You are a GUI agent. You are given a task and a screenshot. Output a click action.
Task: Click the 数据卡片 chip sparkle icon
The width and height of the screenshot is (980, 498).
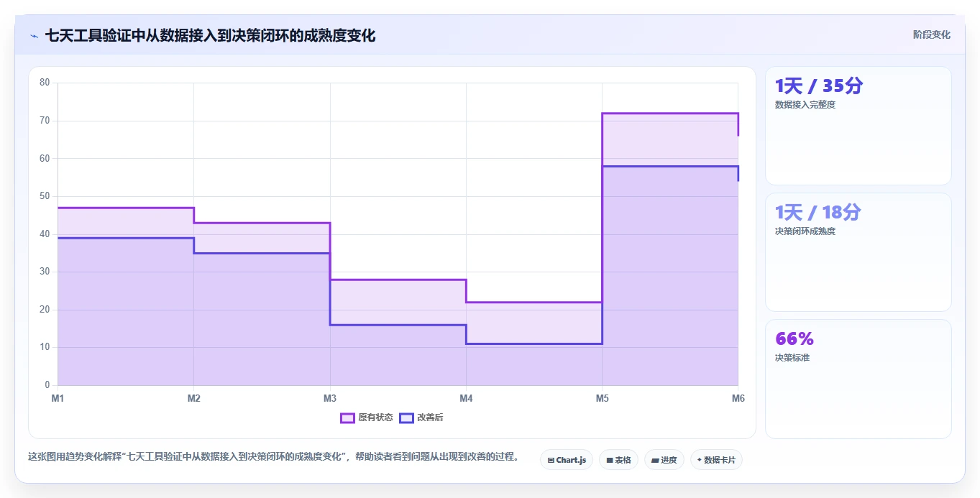[x=700, y=460]
